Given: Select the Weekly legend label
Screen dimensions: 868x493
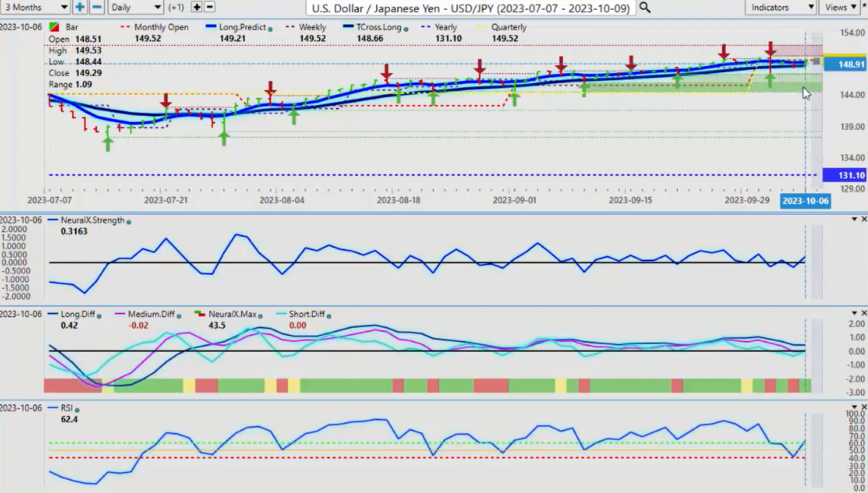Looking at the screenshot, I should 312,28.
